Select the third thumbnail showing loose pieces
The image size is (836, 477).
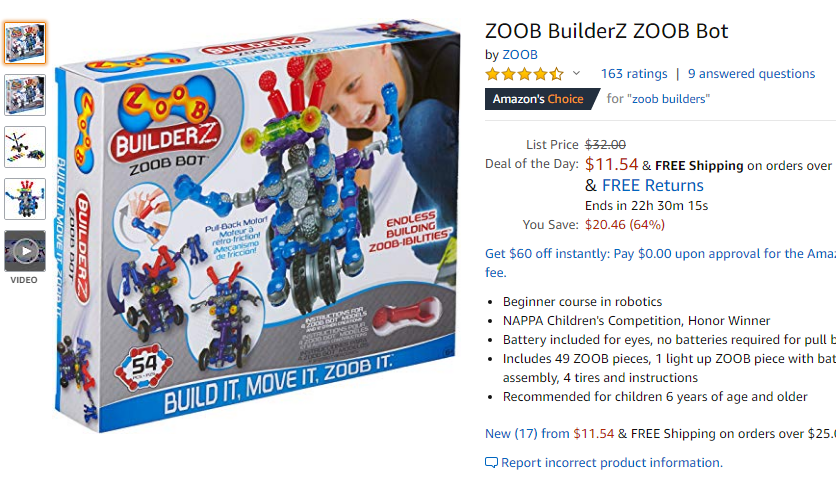tap(25, 147)
